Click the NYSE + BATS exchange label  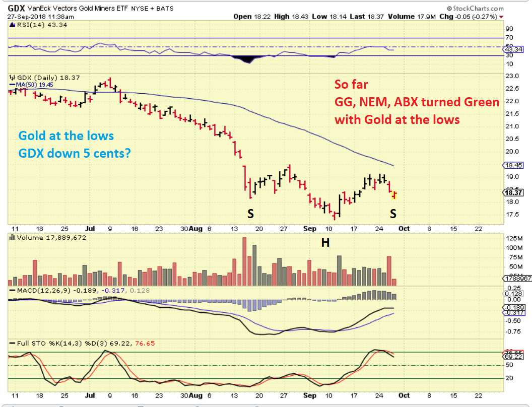[152, 9]
